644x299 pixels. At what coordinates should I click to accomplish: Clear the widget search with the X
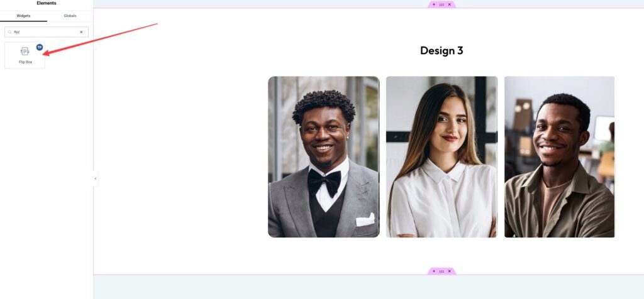[81, 31]
